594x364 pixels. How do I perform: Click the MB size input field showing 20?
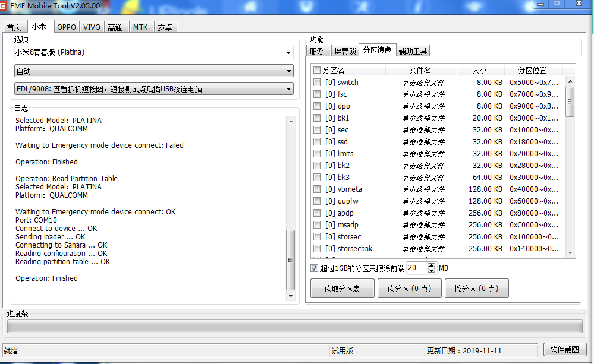(x=416, y=268)
